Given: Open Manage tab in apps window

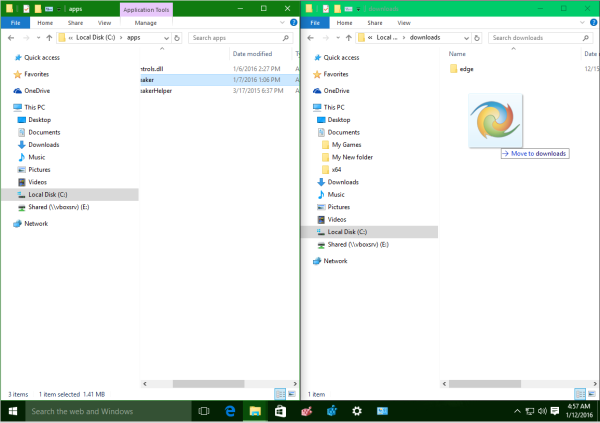Looking at the screenshot, I should [146, 23].
